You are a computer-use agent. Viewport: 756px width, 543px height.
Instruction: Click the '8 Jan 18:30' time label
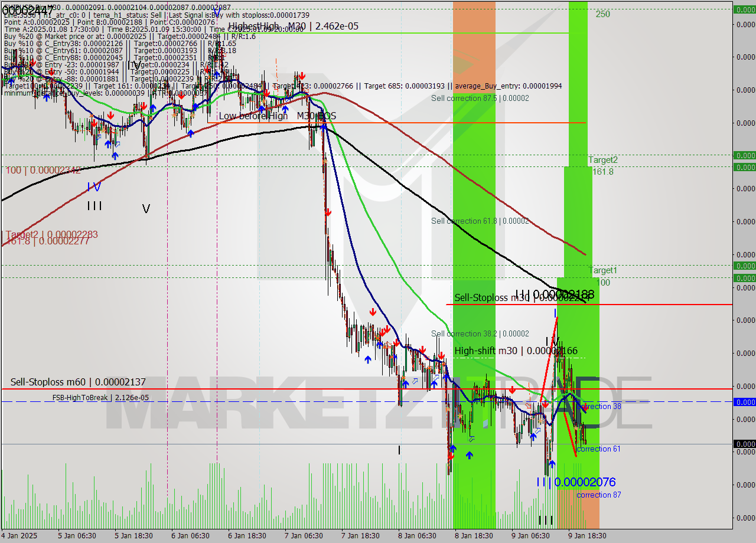(x=474, y=536)
